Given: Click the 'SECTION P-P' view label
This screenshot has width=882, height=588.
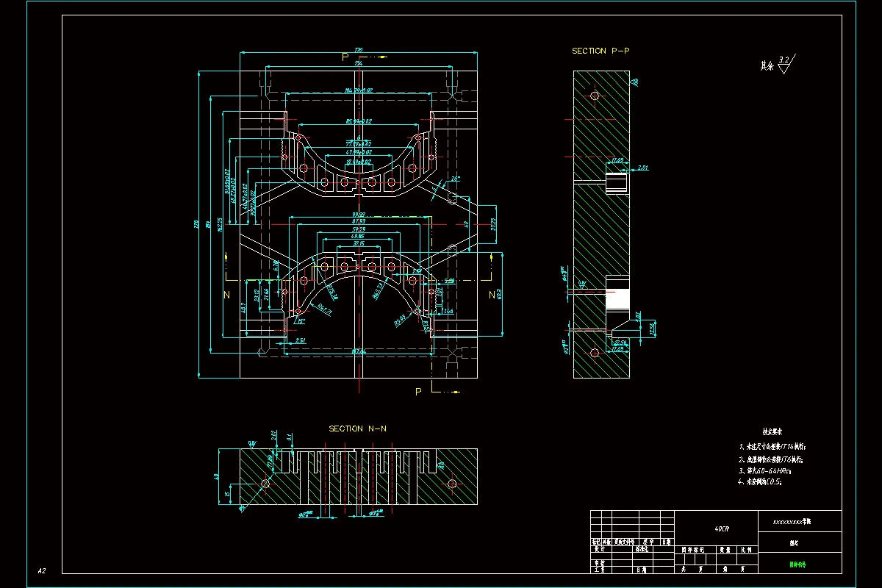Looking at the screenshot, I should coord(600,51).
